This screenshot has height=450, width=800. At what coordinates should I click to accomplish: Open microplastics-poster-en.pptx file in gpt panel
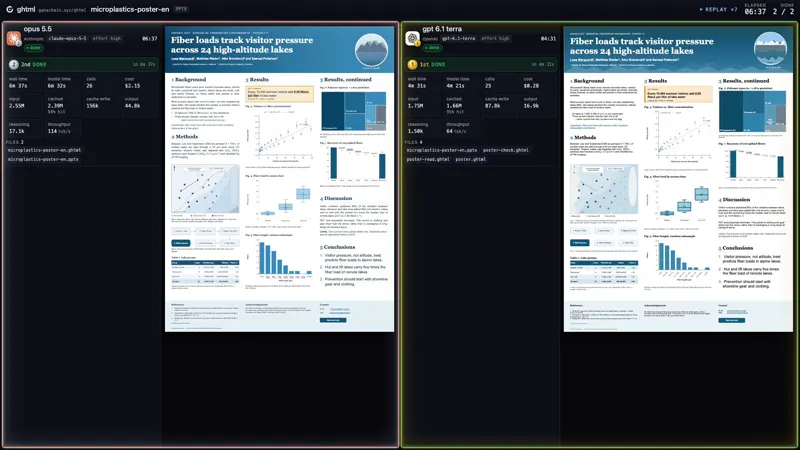click(442, 151)
